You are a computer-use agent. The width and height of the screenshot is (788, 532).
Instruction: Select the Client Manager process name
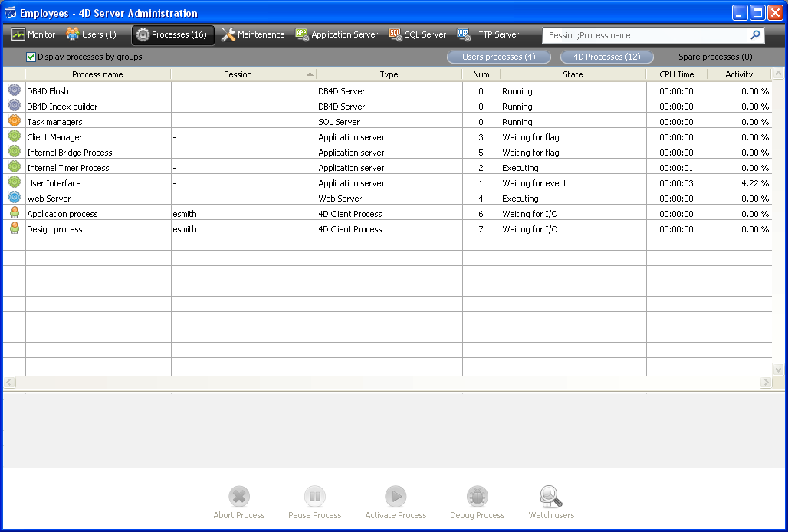coord(54,137)
